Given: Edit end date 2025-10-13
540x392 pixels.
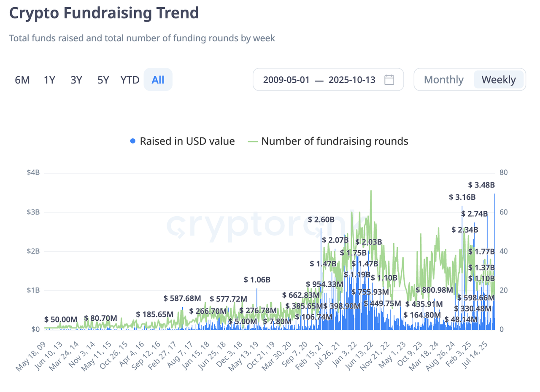Looking at the screenshot, I should (352, 80).
